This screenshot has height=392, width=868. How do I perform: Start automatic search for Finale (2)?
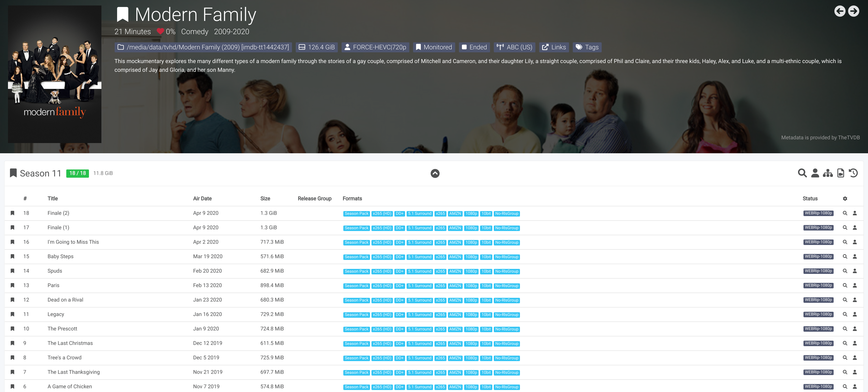tap(845, 213)
